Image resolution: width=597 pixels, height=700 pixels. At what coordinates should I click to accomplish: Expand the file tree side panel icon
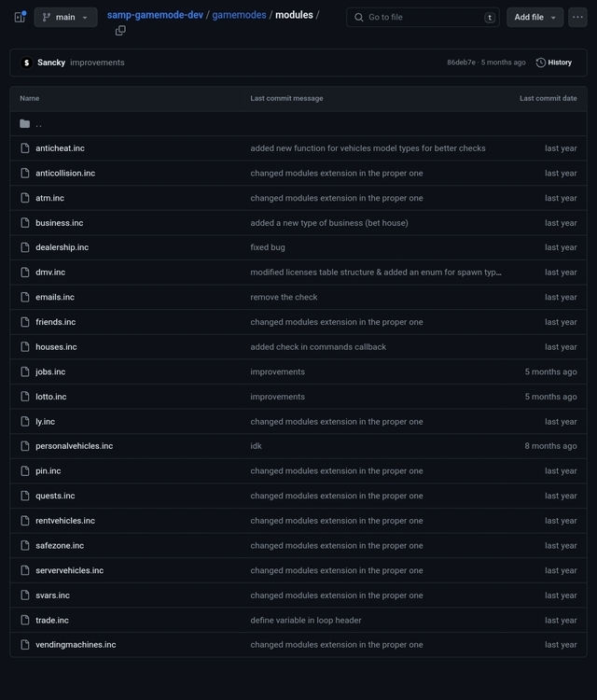21,17
